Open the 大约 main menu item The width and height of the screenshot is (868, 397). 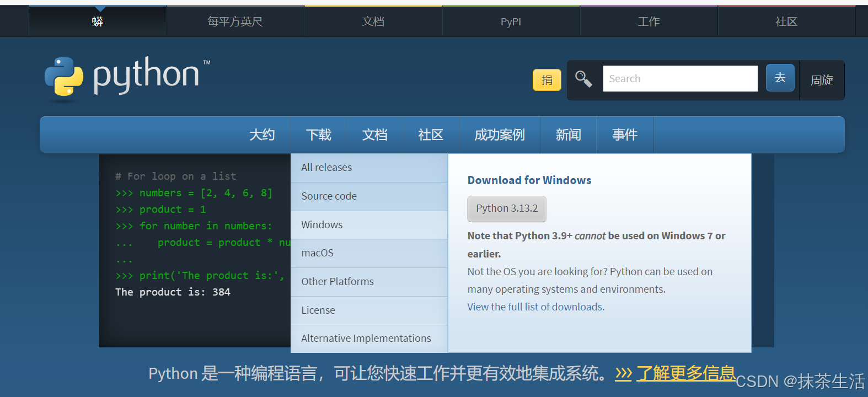pos(262,135)
